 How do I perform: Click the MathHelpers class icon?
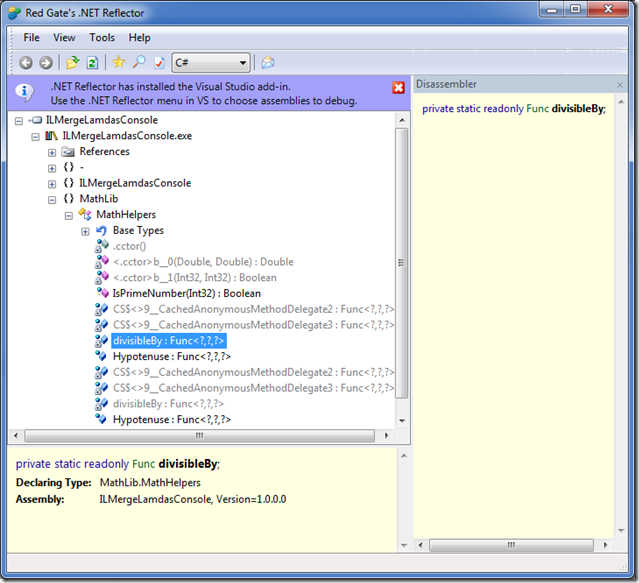(x=85, y=214)
